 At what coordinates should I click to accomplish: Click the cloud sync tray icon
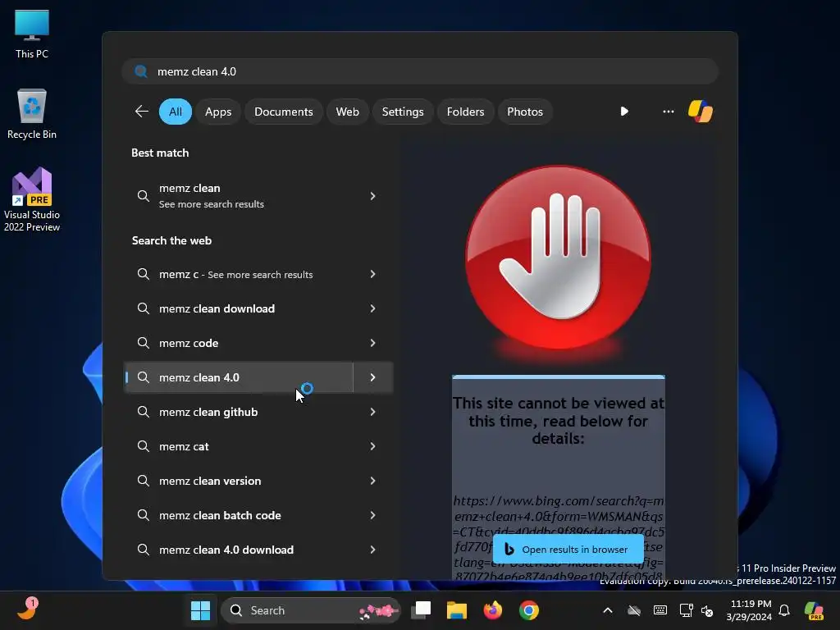pos(634,610)
